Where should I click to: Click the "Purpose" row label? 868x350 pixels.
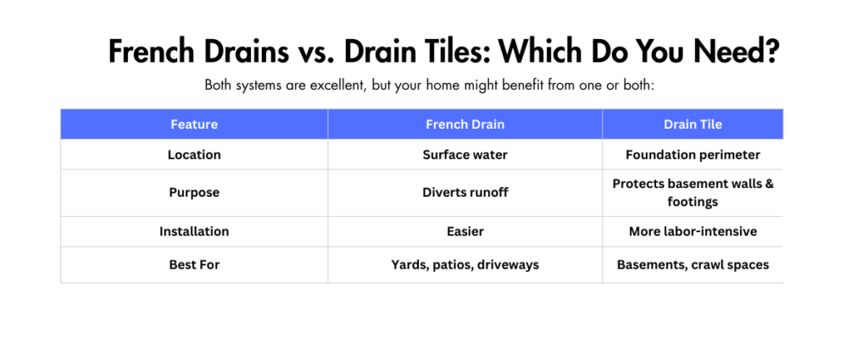[194, 192]
